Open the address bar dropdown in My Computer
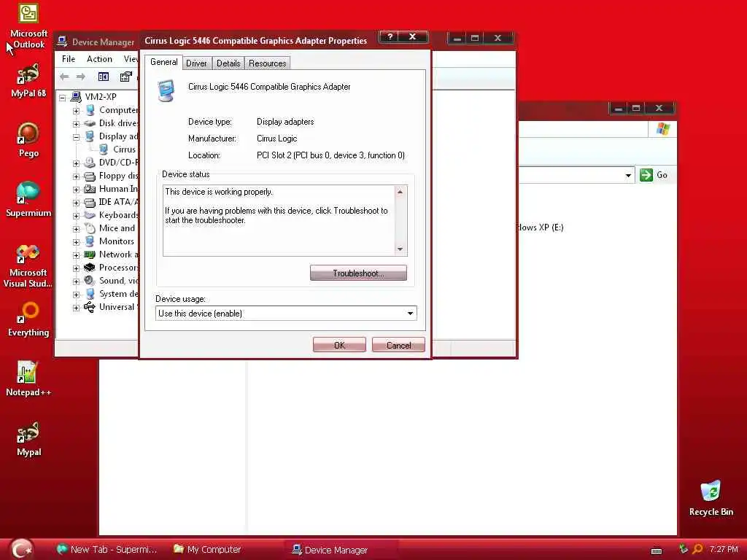The image size is (747, 560). point(628,175)
